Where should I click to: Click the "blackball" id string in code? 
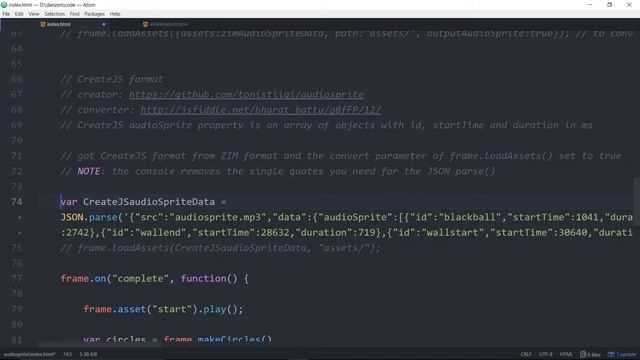point(469,218)
